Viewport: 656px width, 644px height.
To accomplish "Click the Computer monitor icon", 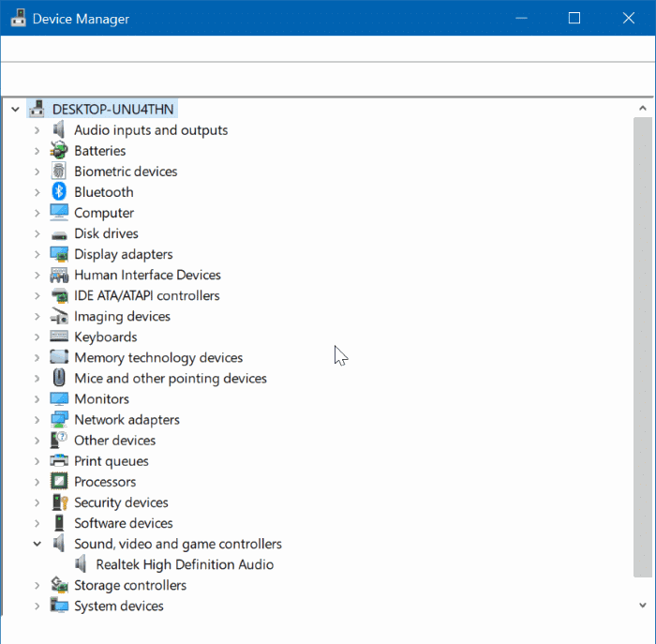I will pyautogui.click(x=59, y=213).
